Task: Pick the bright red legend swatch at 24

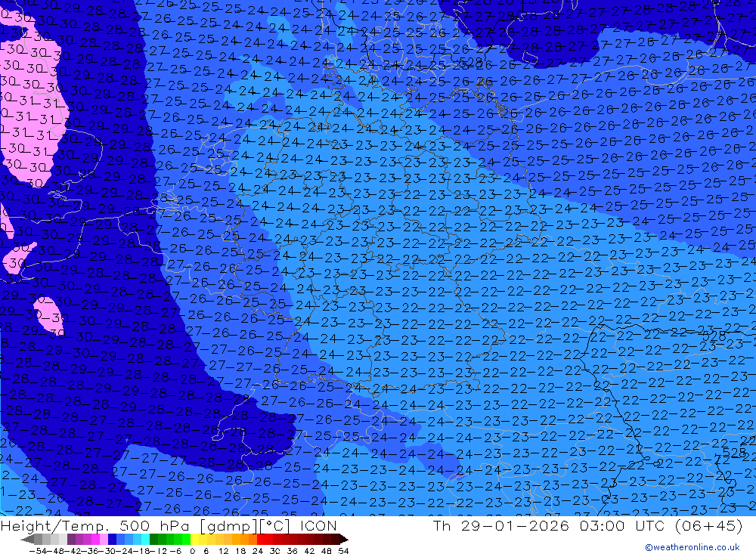Action: click(x=261, y=539)
